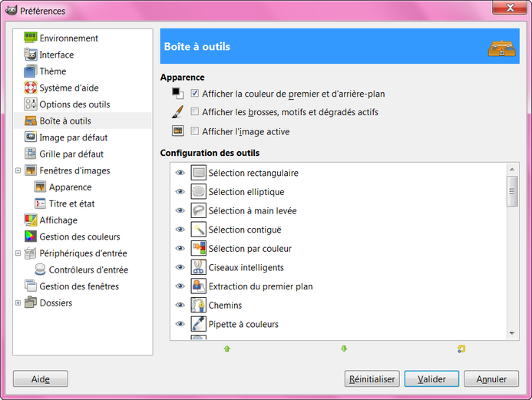Click the Environnement icon in sidebar
This screenshot has width=532, height=400.
(31, 38)
